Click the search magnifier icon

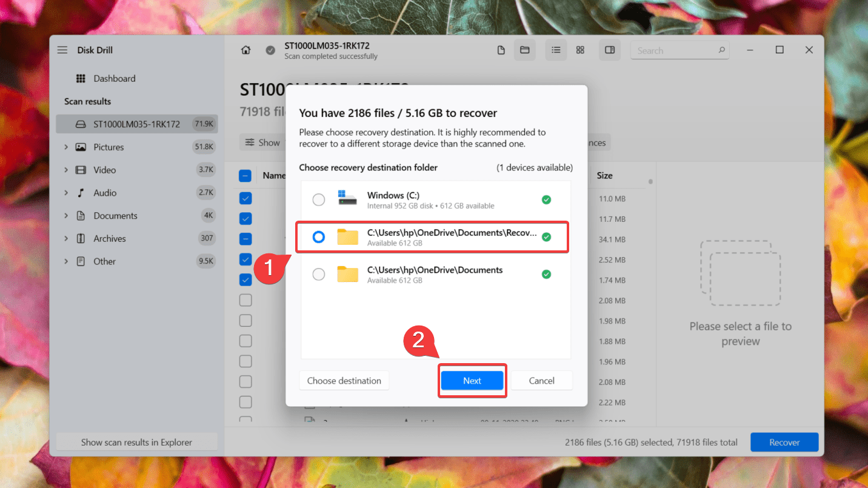721,50
